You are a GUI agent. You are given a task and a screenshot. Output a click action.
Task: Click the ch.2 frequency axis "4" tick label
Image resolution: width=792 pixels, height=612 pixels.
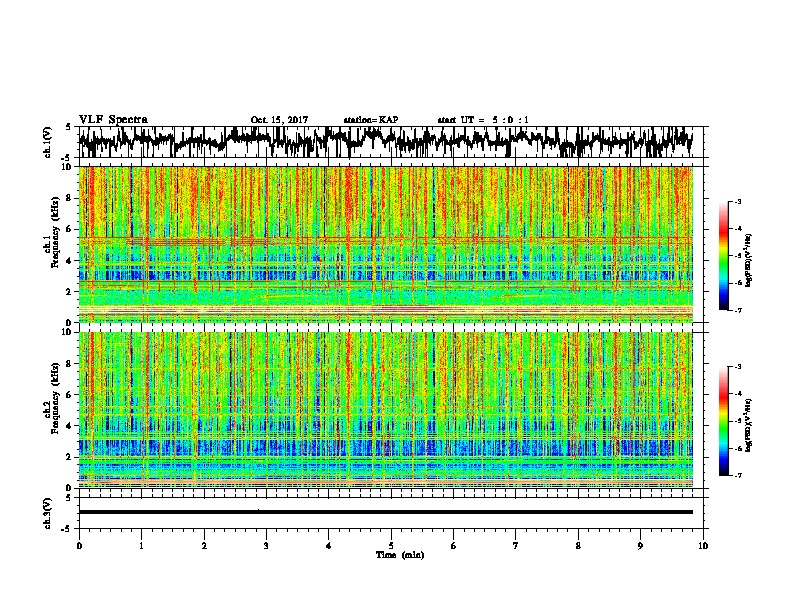pyautogui.click(x=70, y=426)
